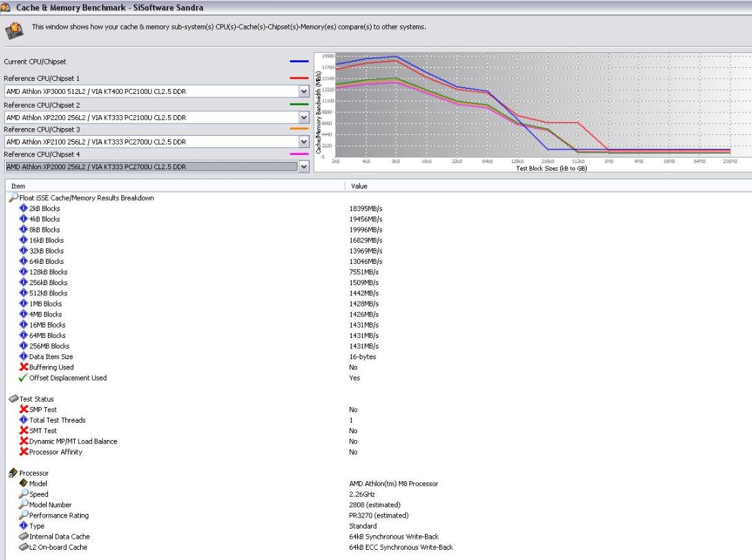Viewport: 752px width, 560px height.
Task: Click the Internal Data Cache chip icon
Action: point(23,536)
